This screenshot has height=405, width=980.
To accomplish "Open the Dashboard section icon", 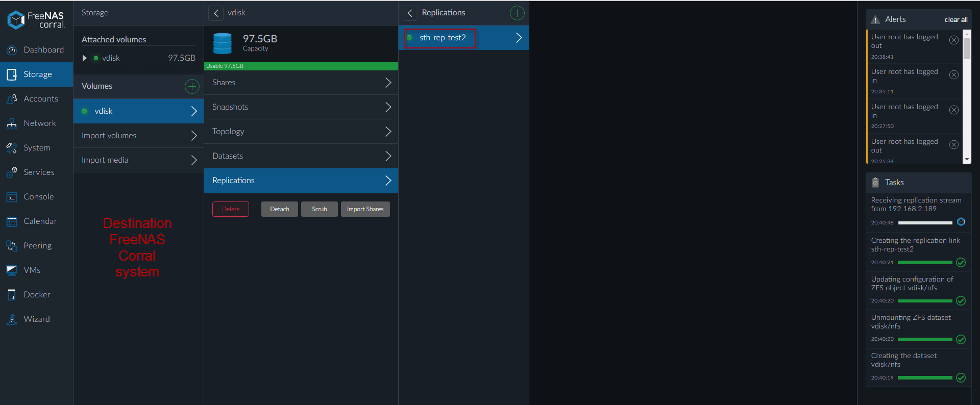I will (x=12, y=50).
